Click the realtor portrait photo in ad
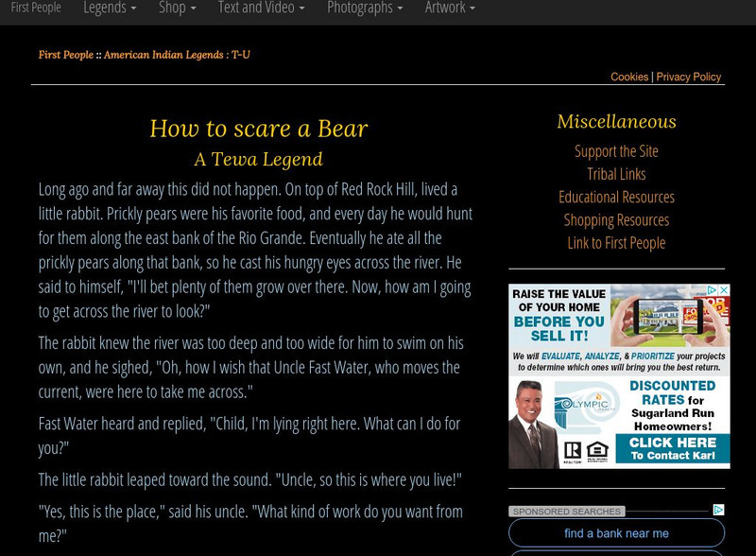Viewport: 756px width, 556px height. point(533,425)
